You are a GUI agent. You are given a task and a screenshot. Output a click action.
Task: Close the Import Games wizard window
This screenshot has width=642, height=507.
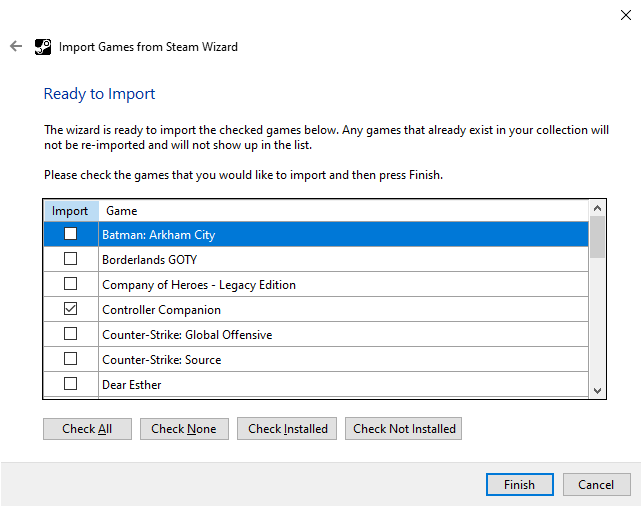coord(625,15)
